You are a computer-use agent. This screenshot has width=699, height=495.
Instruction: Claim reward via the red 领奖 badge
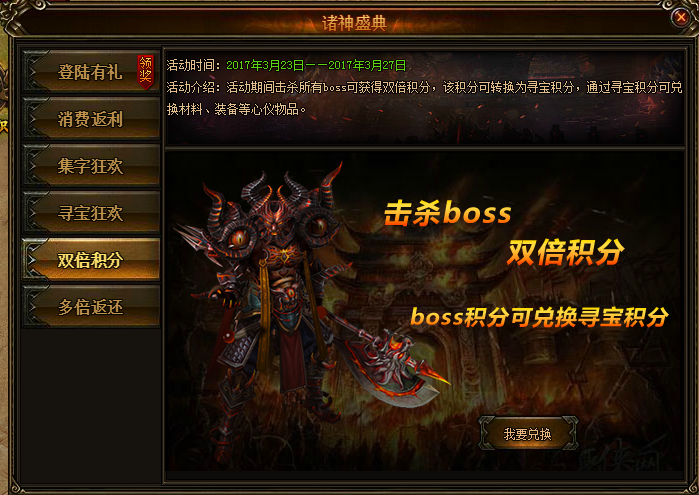tap(145, 72)
